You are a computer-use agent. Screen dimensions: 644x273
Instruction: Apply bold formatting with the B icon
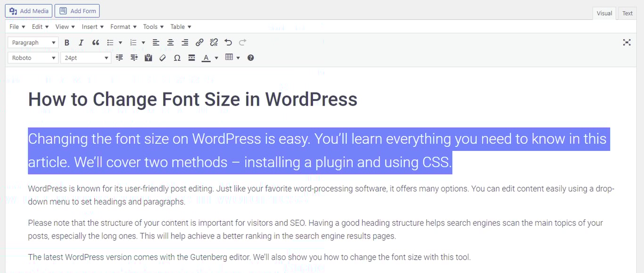coord(67,42)
